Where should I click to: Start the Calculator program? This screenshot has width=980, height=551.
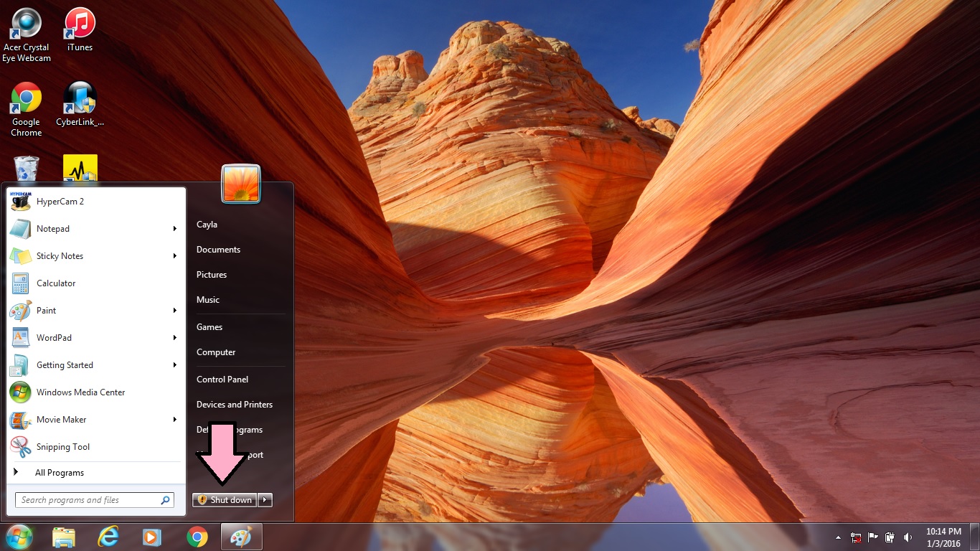click(x=95, y=283)
